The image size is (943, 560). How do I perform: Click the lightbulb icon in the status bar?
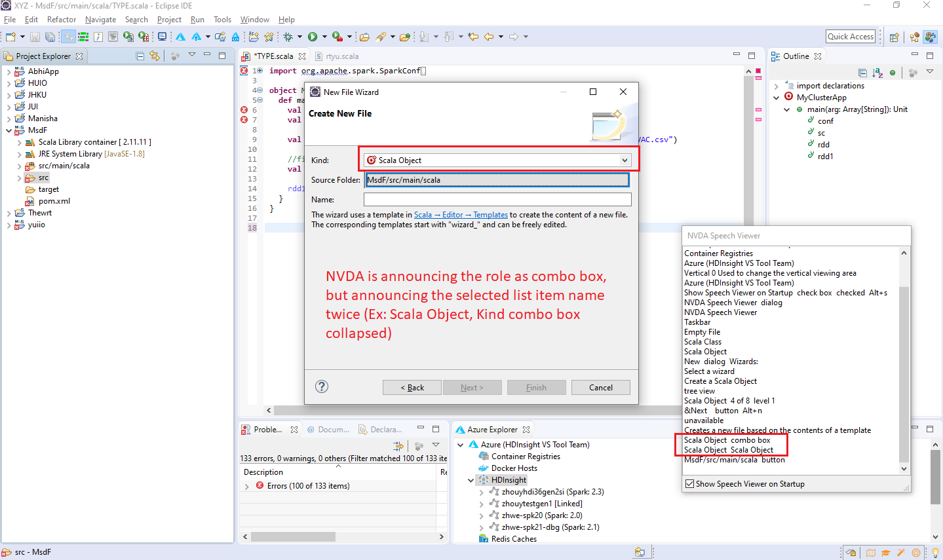[936, 552]
